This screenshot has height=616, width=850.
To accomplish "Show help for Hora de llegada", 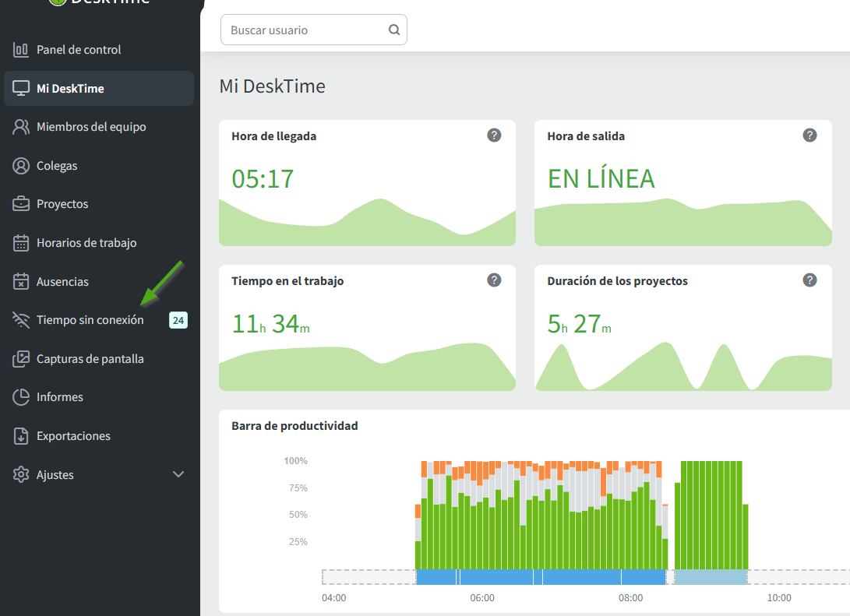I will tap(494, 136).
